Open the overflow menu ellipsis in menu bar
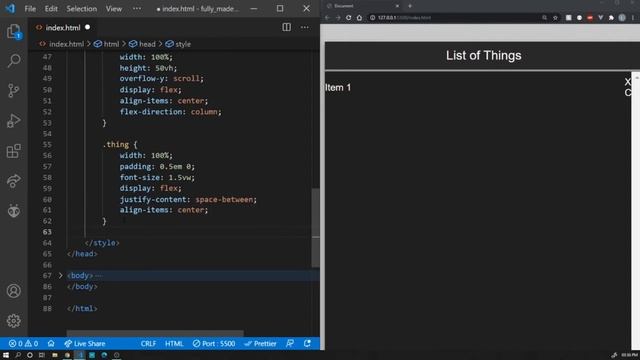Viewport: 640px width, 360px height. pos(137,9)
